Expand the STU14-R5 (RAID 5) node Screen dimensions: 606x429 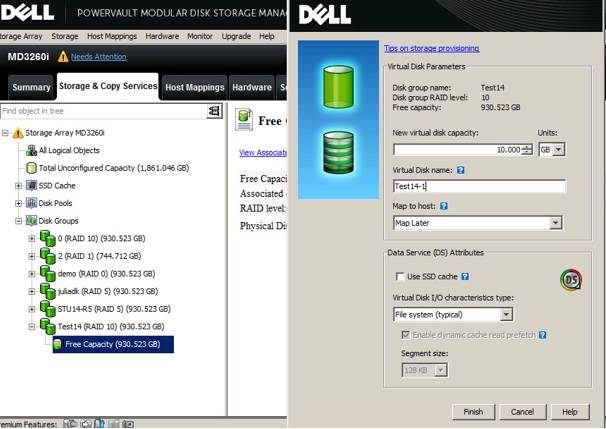coord(32,309)
